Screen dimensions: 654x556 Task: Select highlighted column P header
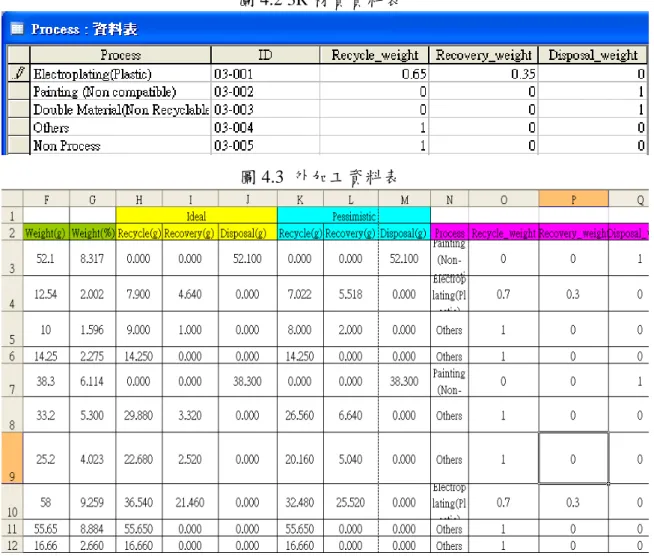coord(574,199)
